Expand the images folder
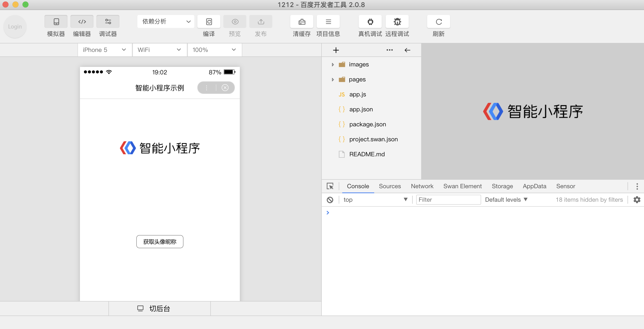 333,64
